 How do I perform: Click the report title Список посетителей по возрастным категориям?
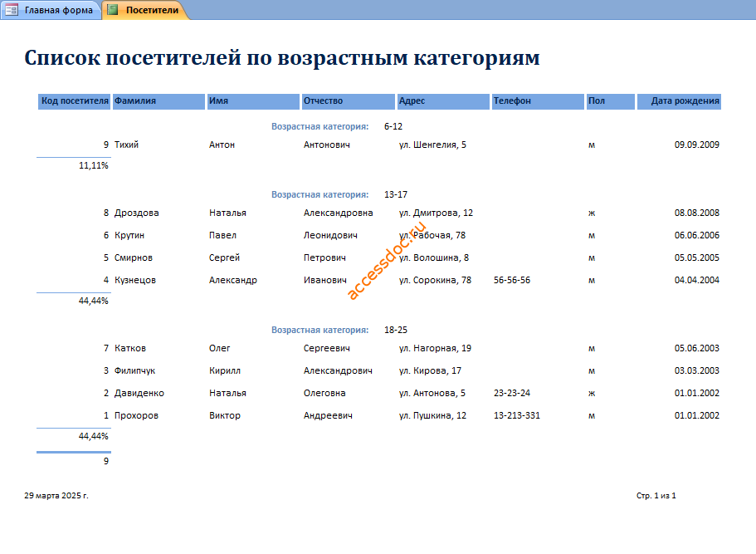point(282,57)
